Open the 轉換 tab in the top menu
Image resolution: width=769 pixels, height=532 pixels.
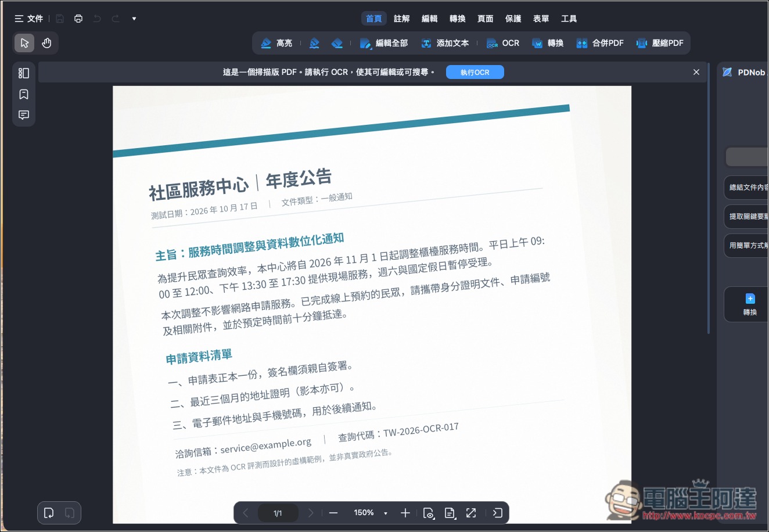458,19
